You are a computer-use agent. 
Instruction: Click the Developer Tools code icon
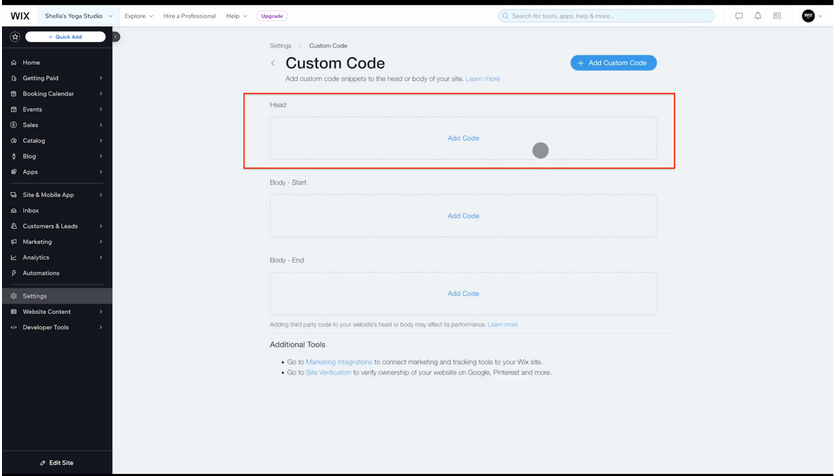(14, 327)
